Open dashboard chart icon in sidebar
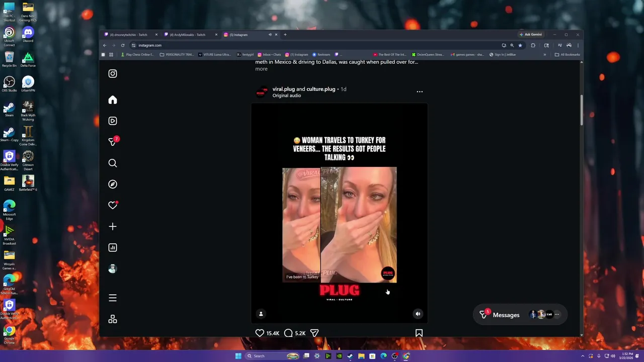 [x=113, y=247]
